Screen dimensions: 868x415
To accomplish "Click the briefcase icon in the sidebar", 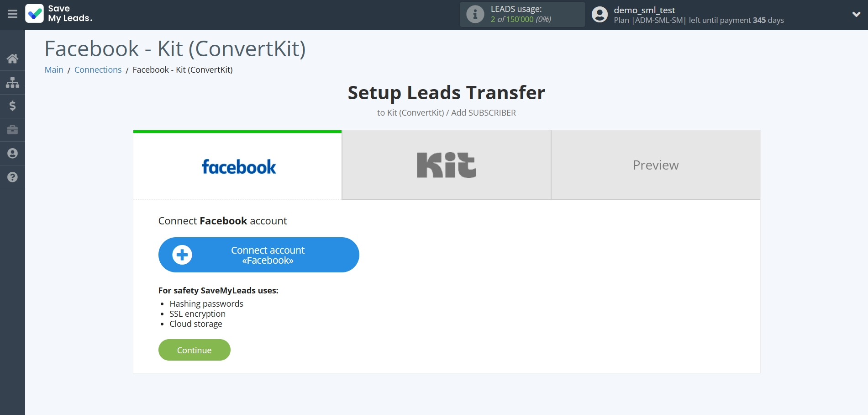I will click(x=12, y=130).
